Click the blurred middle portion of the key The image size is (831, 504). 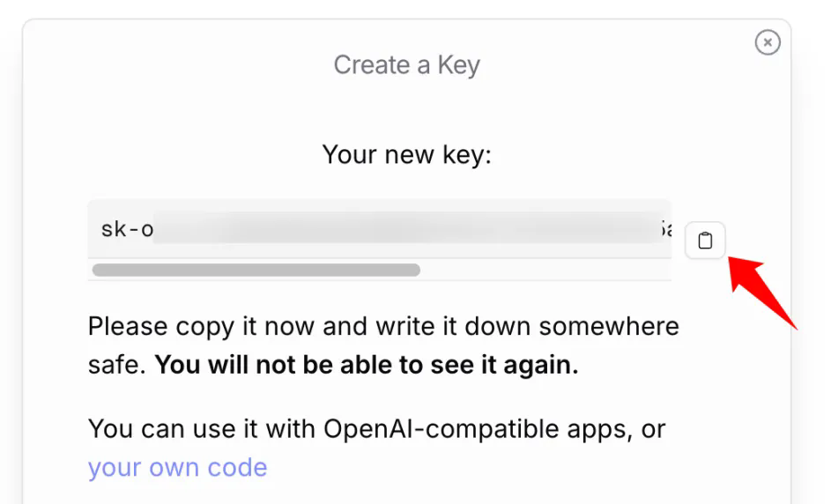click(405, 229)
